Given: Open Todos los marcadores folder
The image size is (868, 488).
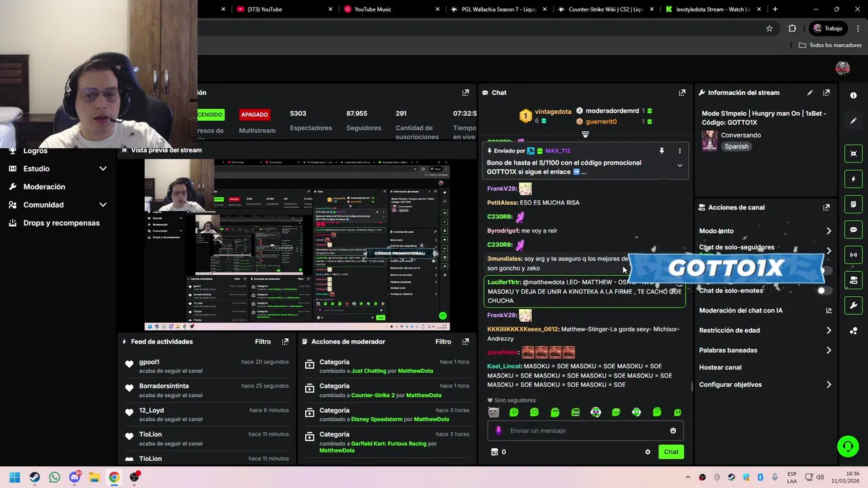Looking at the screenshot, I should pos(830,45).
